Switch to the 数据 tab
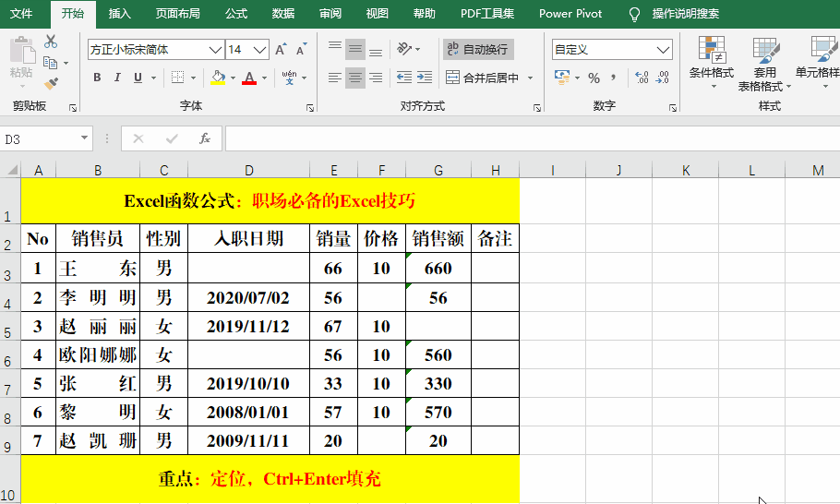The width and height of the screenshot is (840, 504). point(282,14)
